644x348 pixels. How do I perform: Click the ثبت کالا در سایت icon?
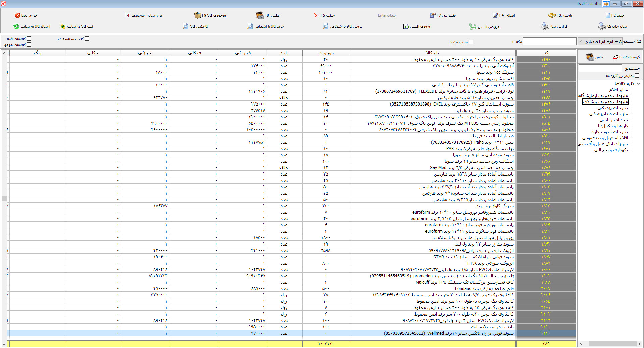pos(63,26)
